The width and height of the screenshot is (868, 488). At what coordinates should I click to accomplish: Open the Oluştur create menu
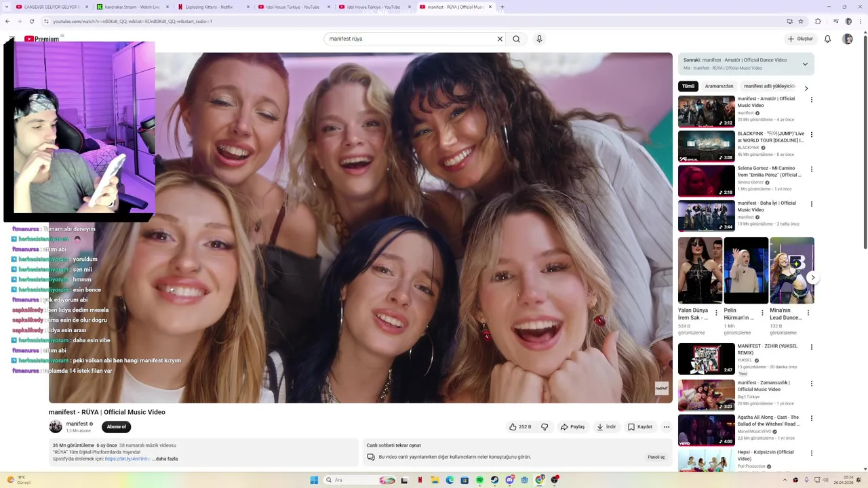(800, 39)
